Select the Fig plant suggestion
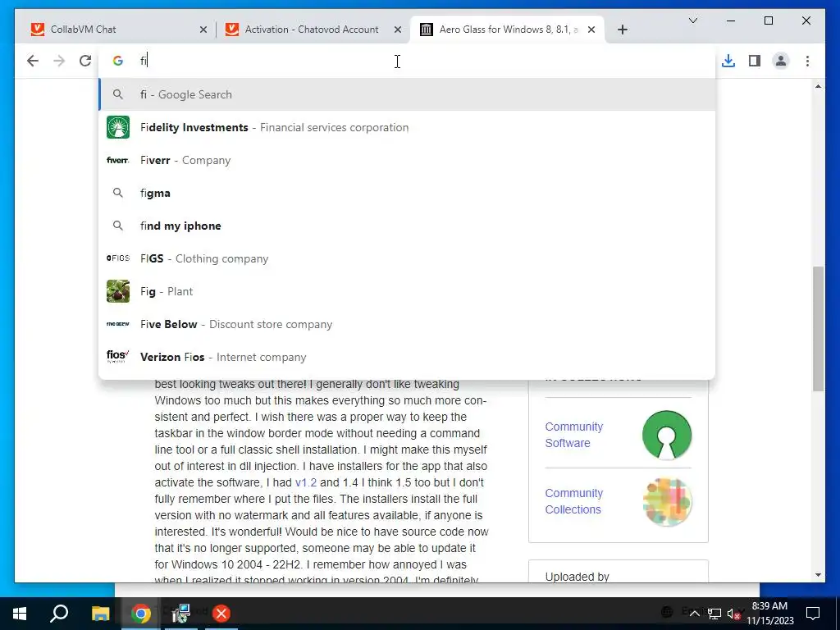 (407, 291)
